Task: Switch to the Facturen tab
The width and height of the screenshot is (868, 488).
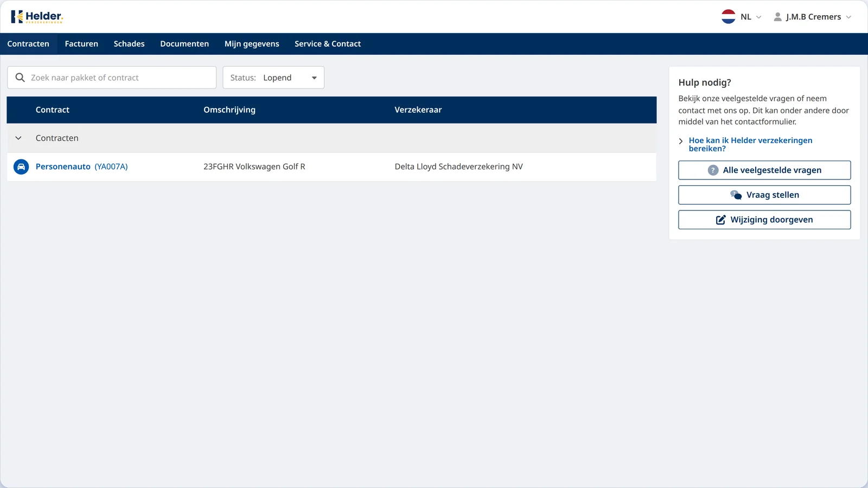Action: (81, 44)
